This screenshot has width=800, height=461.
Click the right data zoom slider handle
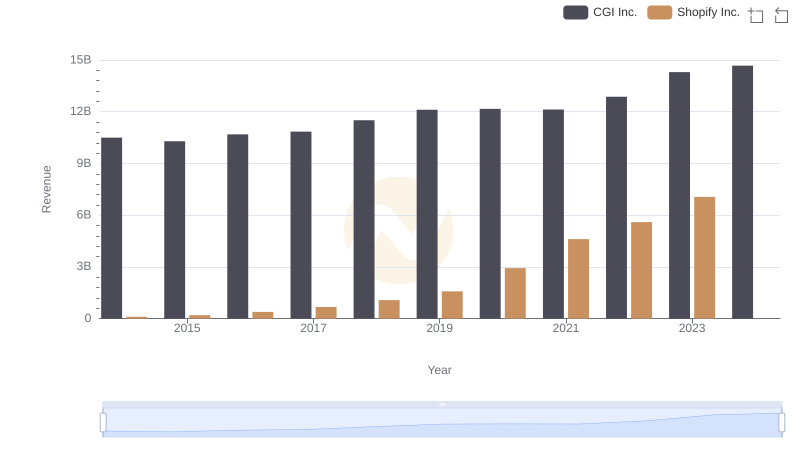click(x=781, y=423)
